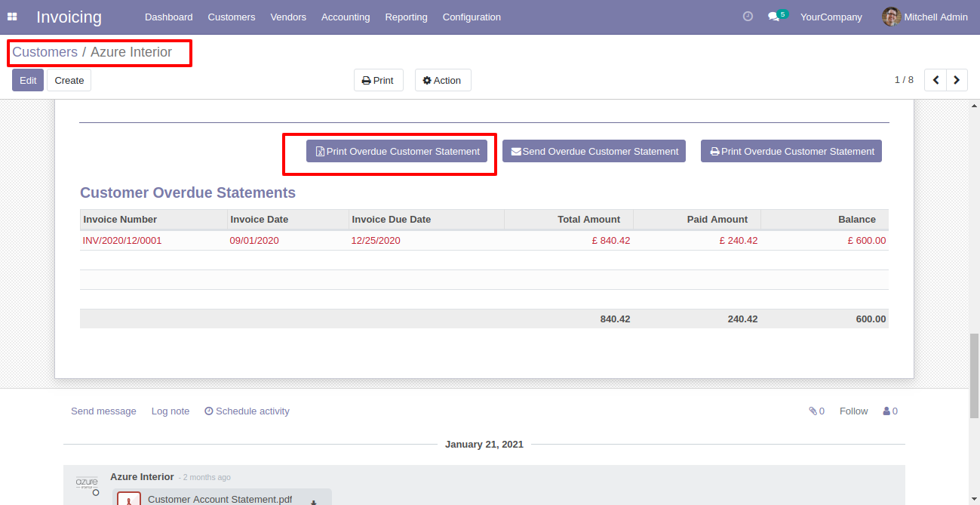Click Log note in chatter
The width and height of the screenshot is (980, 505).
click(171, 411)
